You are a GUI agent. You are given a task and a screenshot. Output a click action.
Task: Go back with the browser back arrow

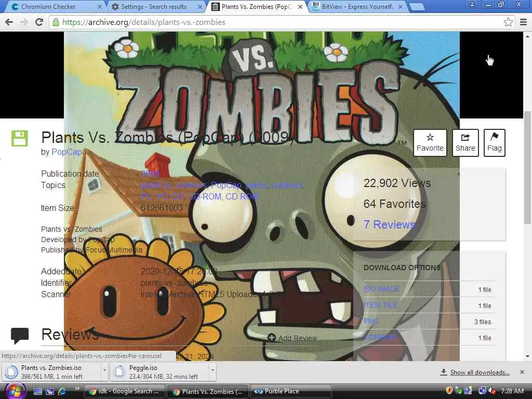point(9,22)
